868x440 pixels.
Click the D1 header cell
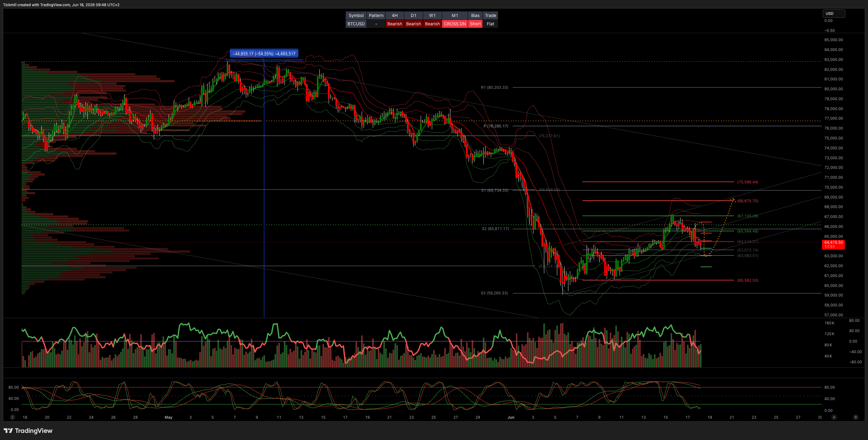pyautogui.click(x=413, y=15)
